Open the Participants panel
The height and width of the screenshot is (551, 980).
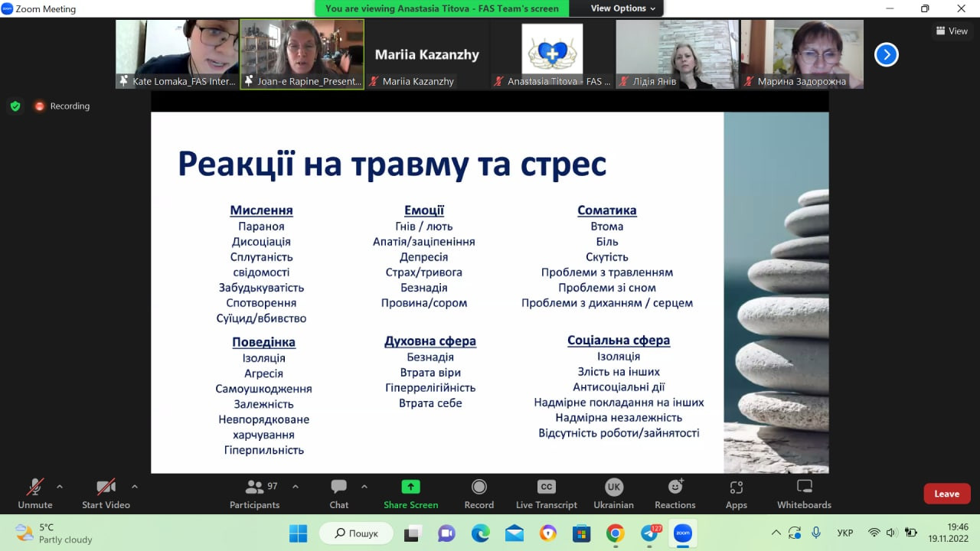tap(254, 494)
